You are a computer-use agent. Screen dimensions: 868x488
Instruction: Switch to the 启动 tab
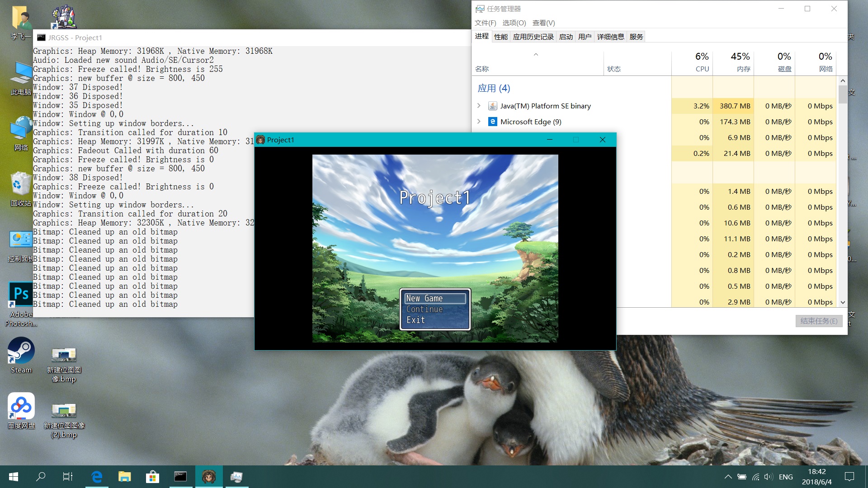click(x=566, y=37)
